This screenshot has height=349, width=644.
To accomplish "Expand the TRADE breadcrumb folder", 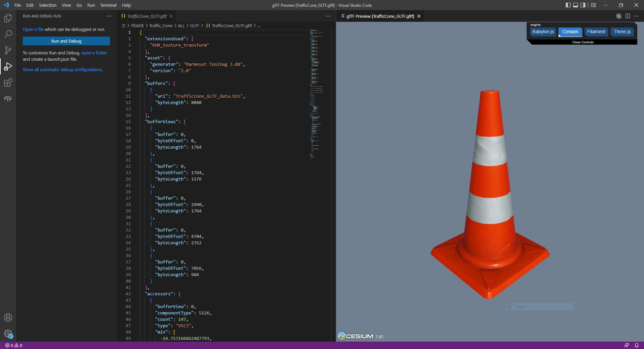I will (137, 26).
